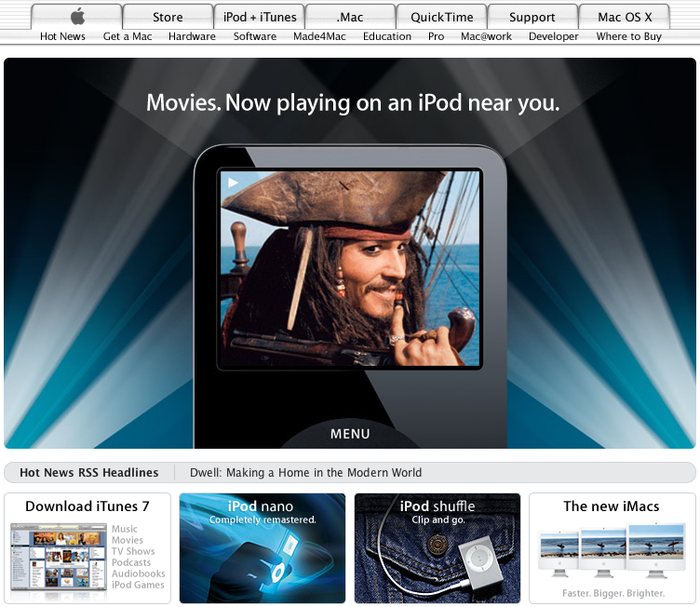Visit the Education link
Viewport: 700px width, 607px height.
click(387, 36)
